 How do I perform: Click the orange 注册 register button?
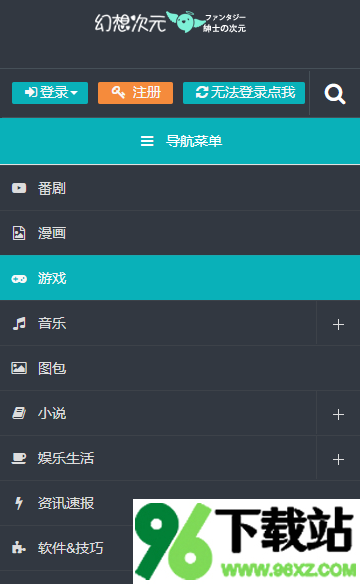click(136, 93)
